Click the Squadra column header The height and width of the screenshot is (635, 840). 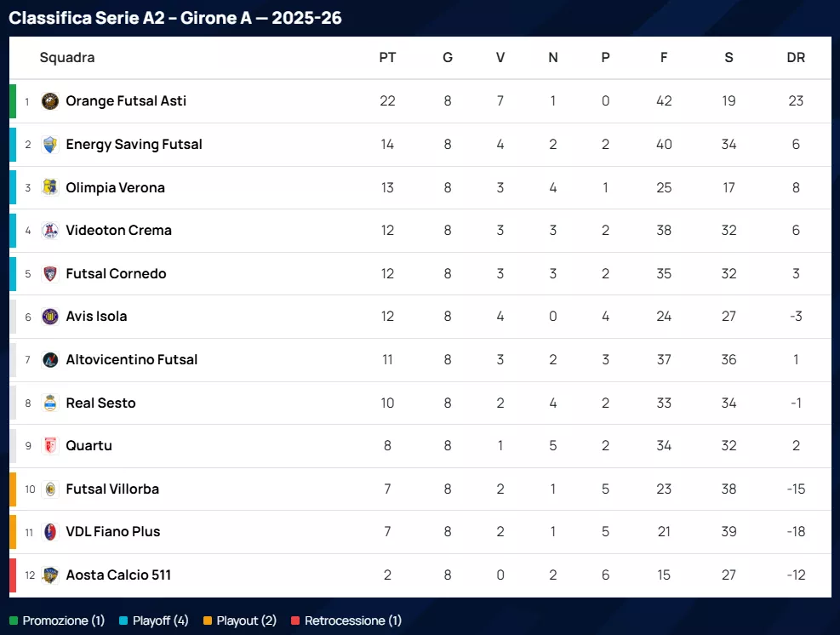point(67,58)
